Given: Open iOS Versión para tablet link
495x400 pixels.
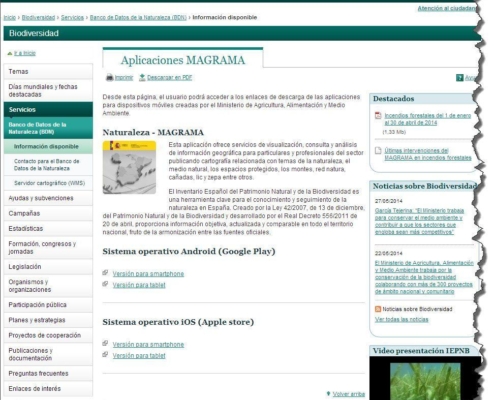Looking at the screenshot, I should click(x=139, y=356).
